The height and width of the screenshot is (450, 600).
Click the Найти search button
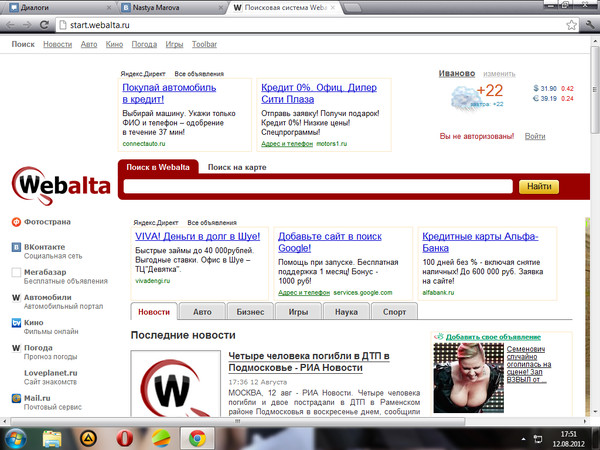(x=539, y=186)
